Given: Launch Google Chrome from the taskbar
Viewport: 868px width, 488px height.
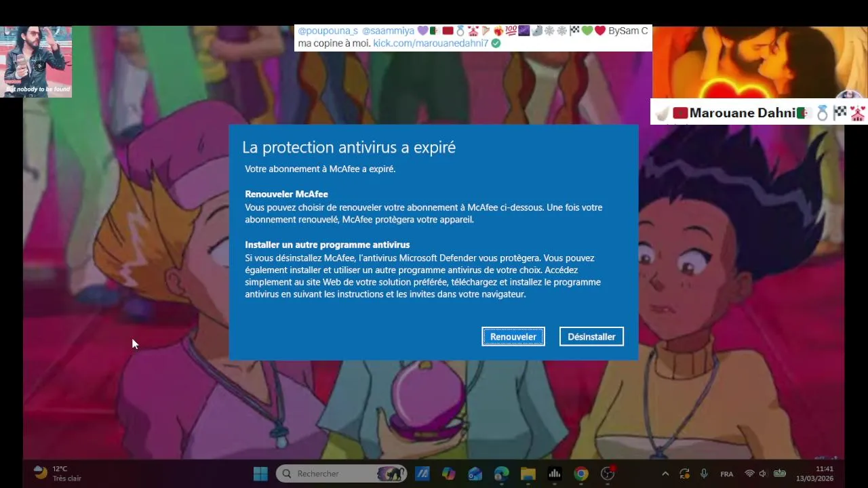Looking at the screenshot, I should pyautogui.click(x=581, y=474).
